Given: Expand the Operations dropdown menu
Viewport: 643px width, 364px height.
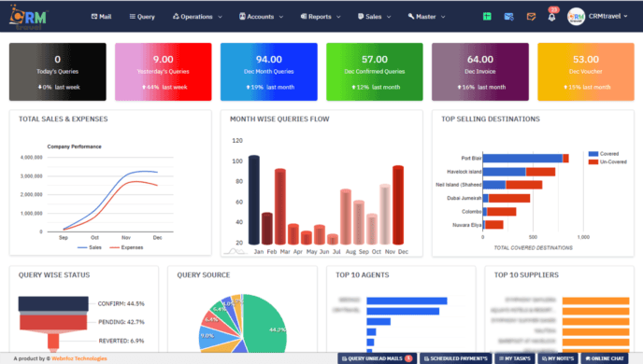Looking at the screenshot, I should pyautogui.click(x=197, y=17).
